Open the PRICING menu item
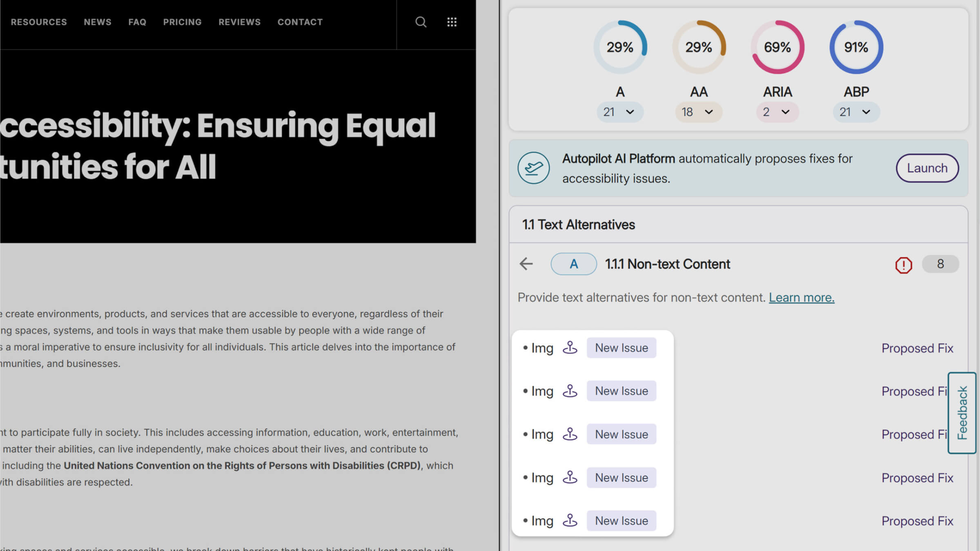Image resolution: width=980 pixels, height=551 pixels. point(182,22)
